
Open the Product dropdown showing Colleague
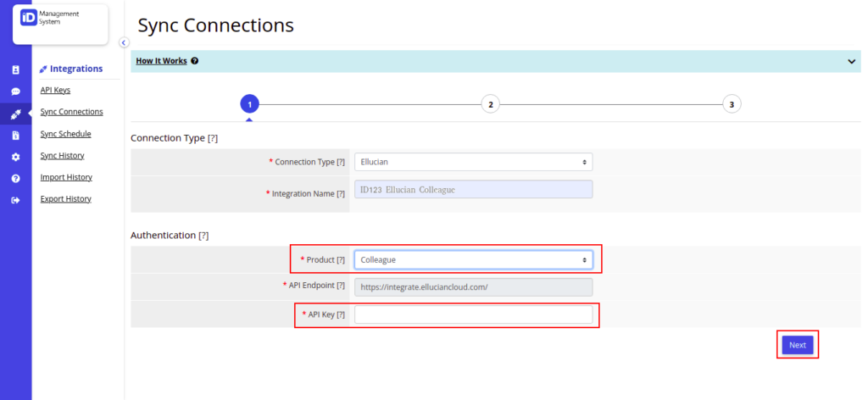coord(473,259)
